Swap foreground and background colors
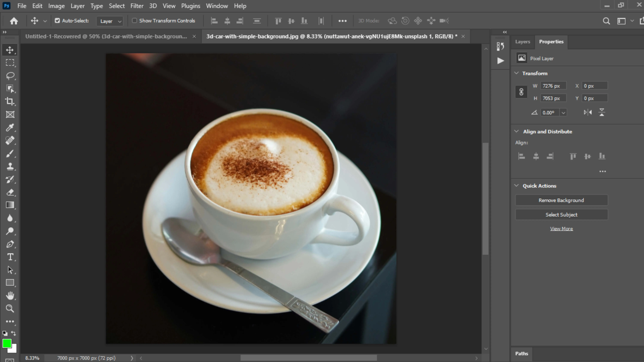 coord(14,333)
